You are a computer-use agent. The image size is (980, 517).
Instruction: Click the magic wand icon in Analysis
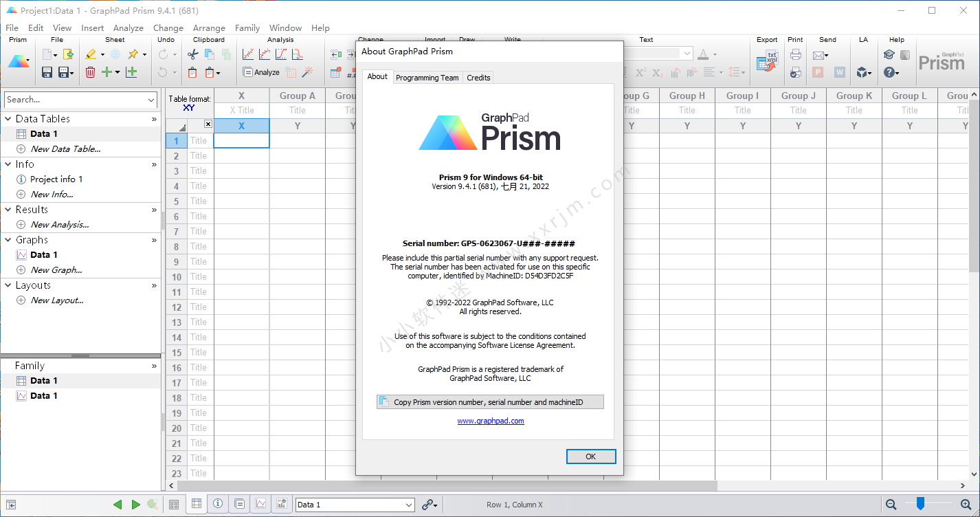click(x=308, y=72)
